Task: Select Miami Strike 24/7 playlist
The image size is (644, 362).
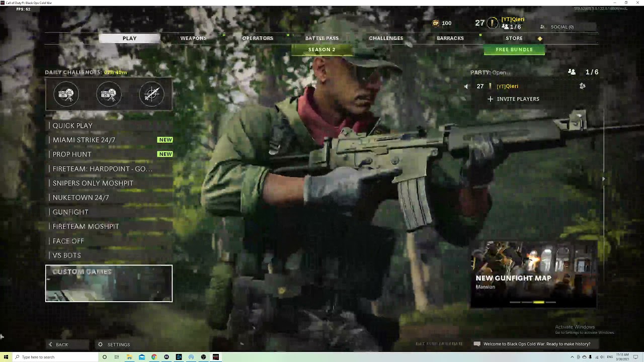Action: point(109,140)
